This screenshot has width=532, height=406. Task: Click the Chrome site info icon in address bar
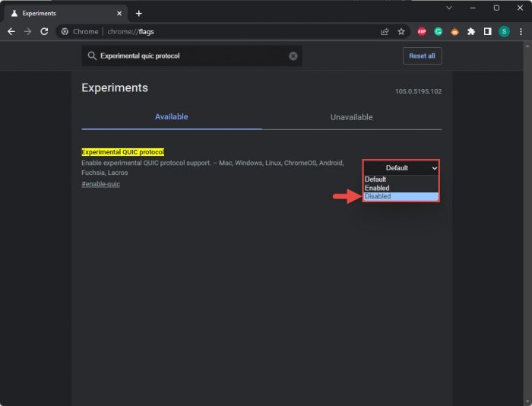point(65,32)
